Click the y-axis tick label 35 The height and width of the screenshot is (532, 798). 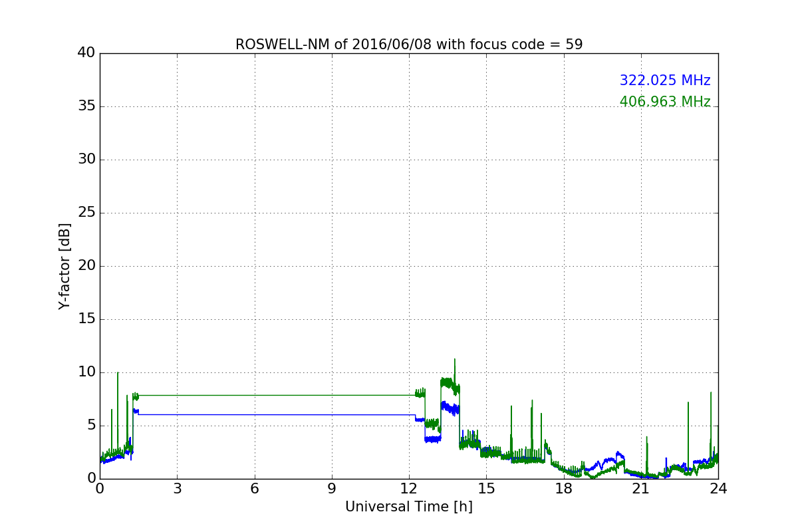(x=86, y=106)
